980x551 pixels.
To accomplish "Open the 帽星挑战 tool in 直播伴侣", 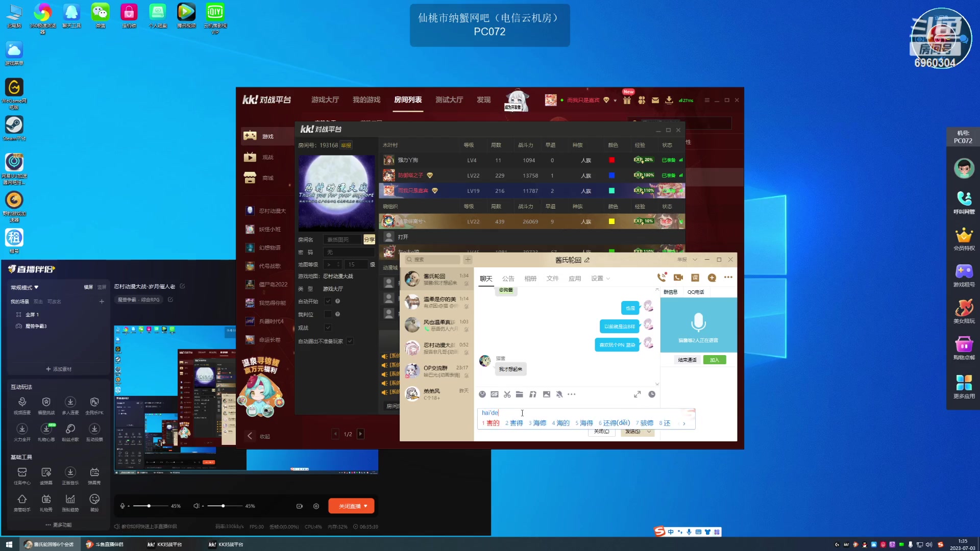I will point(46,405).
